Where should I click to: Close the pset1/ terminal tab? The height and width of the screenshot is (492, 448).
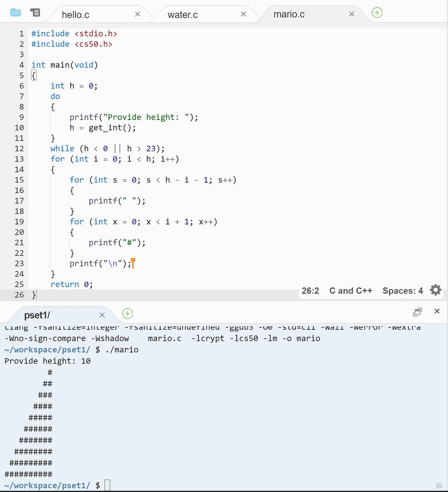(102, 315)
